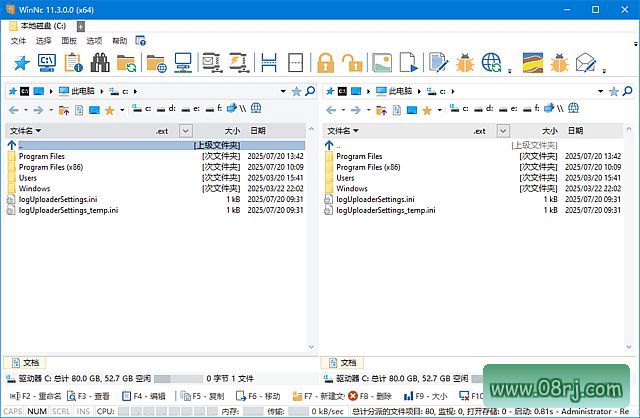
Task: Open the left panel .ext column dropdown
Action: [185, 130]
